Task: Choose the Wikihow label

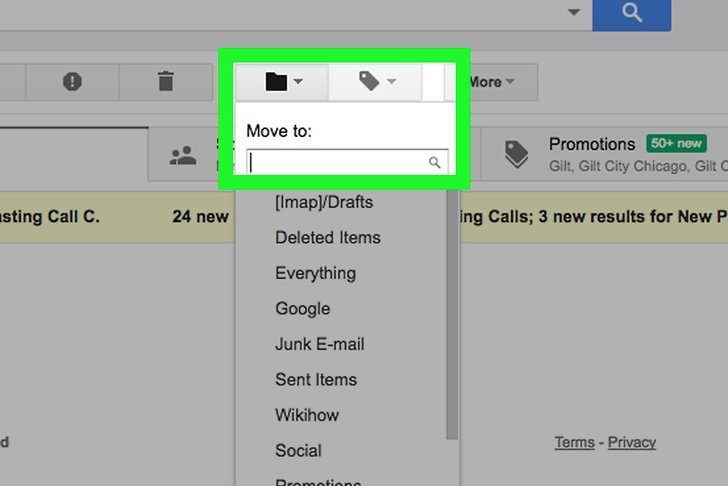Action: tap(307, 415)
